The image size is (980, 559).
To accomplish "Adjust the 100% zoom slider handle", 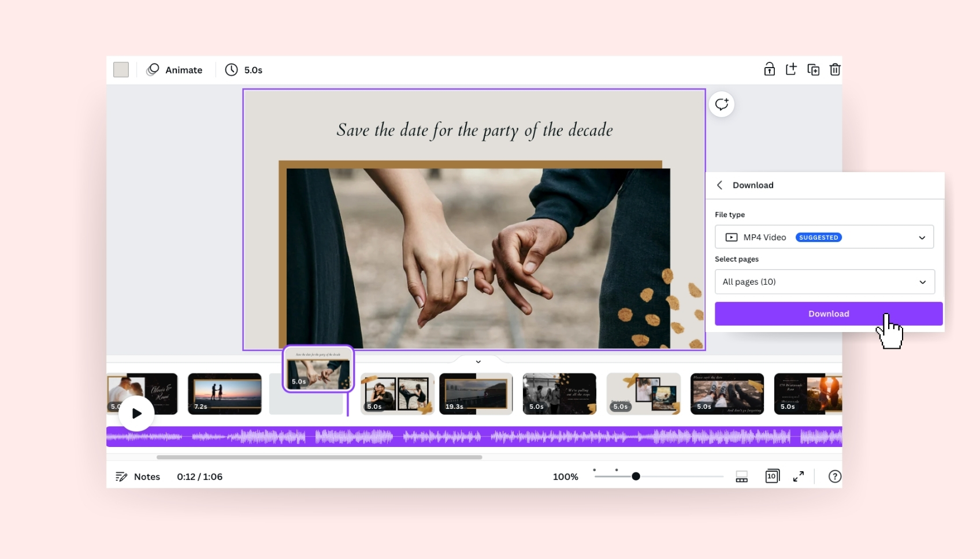I will tap(636, 476).
